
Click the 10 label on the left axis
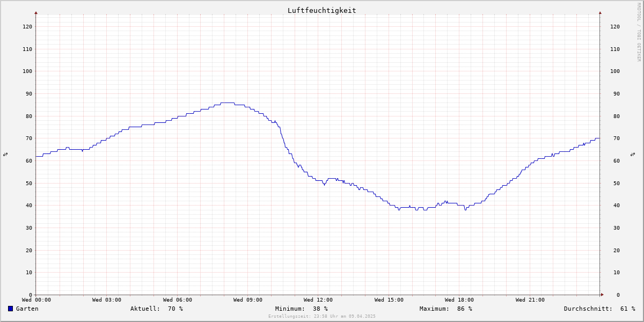click(x=29, y=272)
